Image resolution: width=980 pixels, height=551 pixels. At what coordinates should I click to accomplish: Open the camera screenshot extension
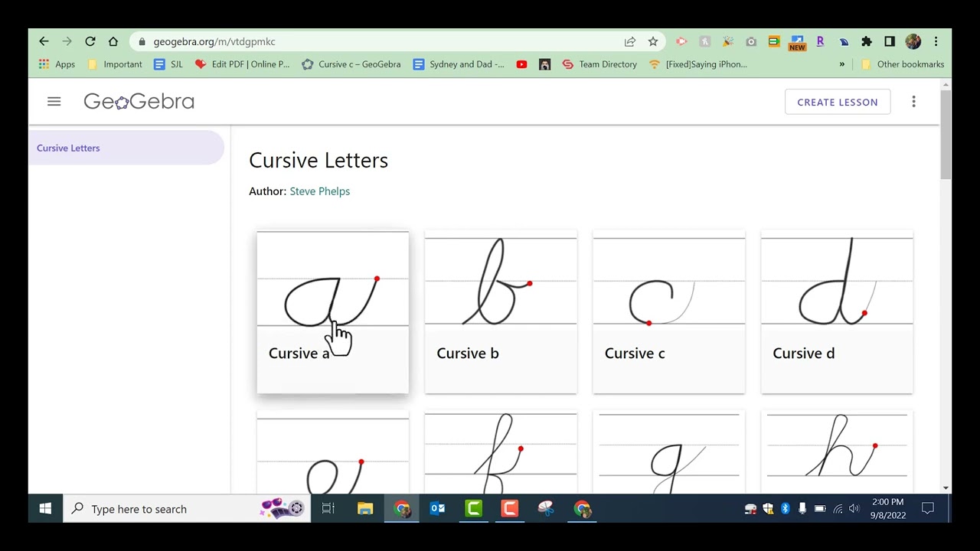pos(751,41)
